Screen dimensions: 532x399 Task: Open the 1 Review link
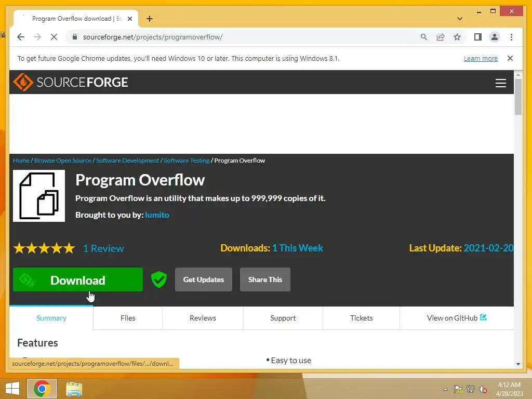pyautogui.click(x=103, y=248)
